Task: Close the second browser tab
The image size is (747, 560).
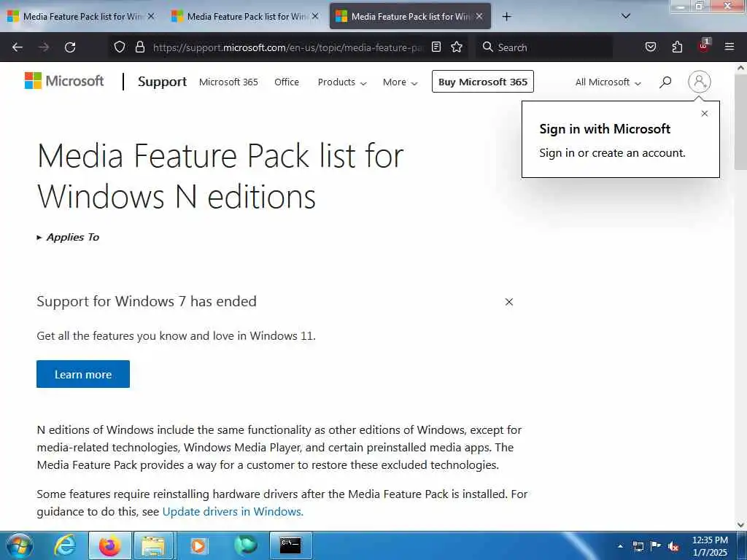Action: (x=315, y=16)
